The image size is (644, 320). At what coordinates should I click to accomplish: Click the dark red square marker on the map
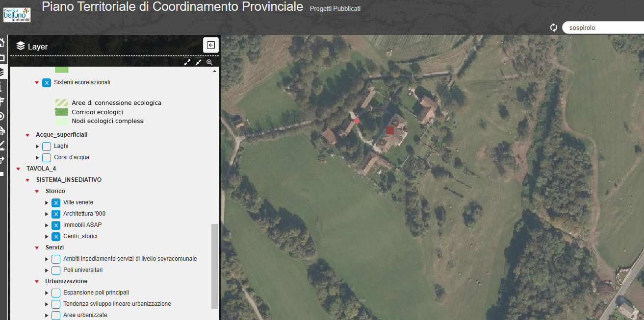[390, 130]
